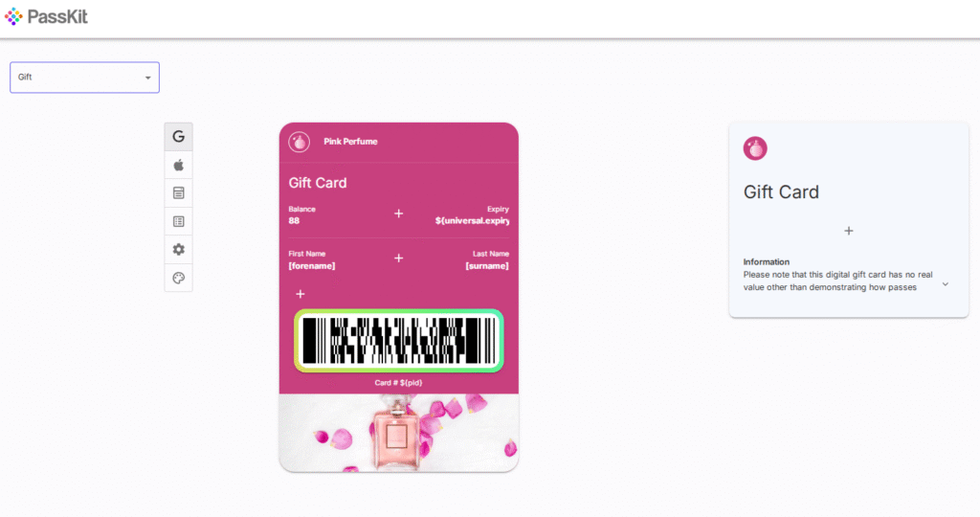
Task: Click the Expiry field value
Action: (x=472, y=220)
